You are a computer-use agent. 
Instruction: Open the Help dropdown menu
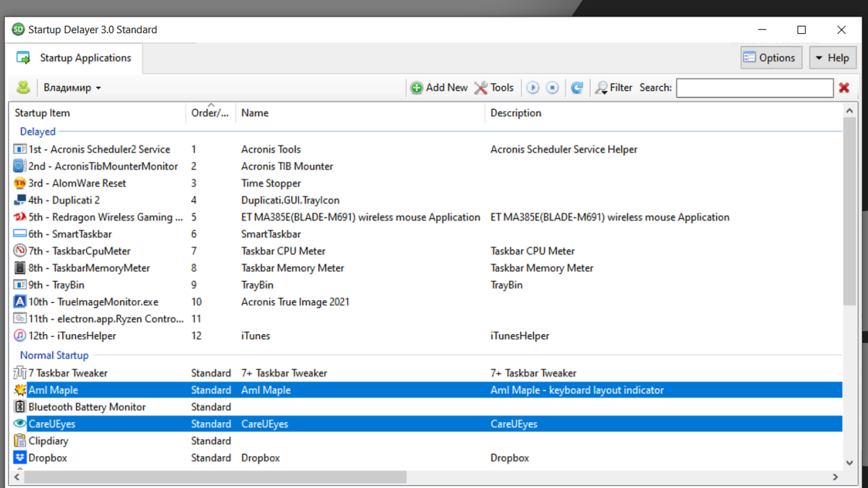832,58
